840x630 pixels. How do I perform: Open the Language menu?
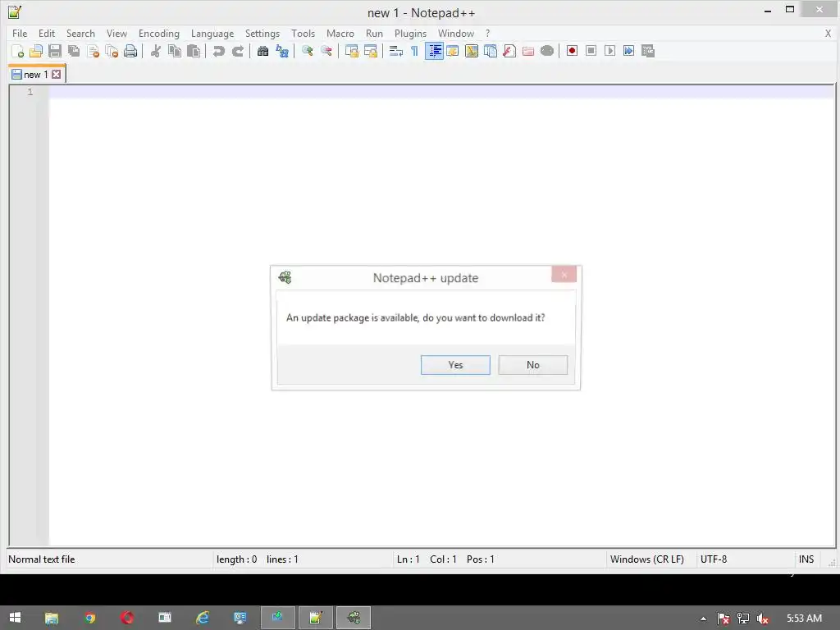(212, 33)
